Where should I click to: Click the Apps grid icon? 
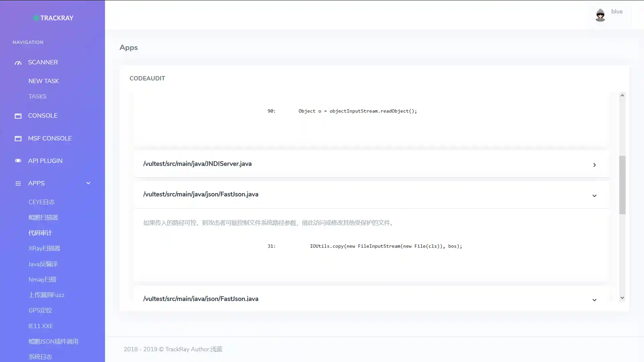tap(18, 183)
